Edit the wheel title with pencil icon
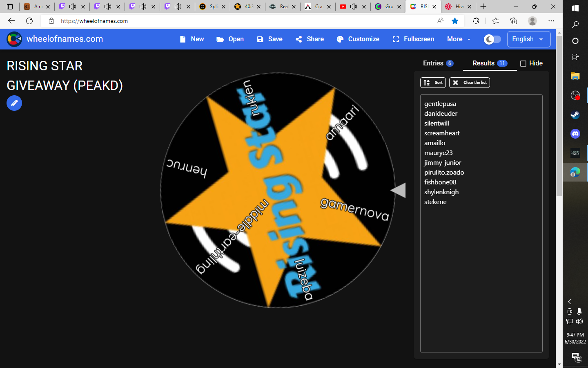Viewport: 588px width, 368px height. tap(14, 103)
